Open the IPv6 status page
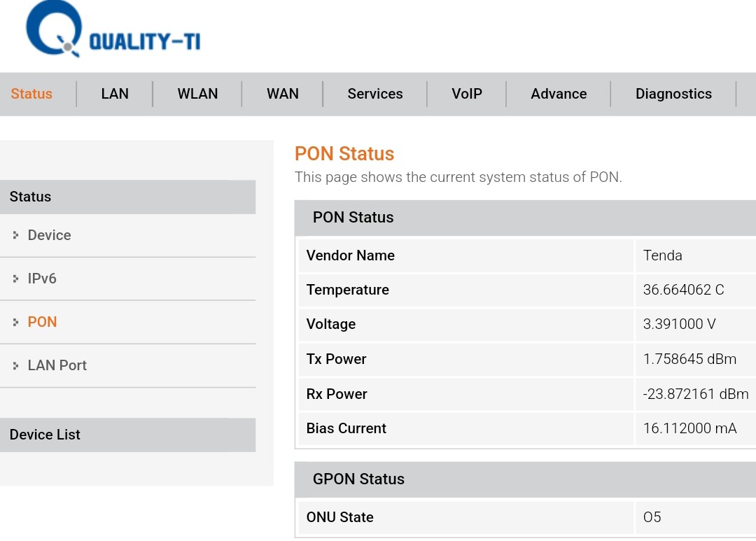756x541 pixels. (x=42, y=279)
